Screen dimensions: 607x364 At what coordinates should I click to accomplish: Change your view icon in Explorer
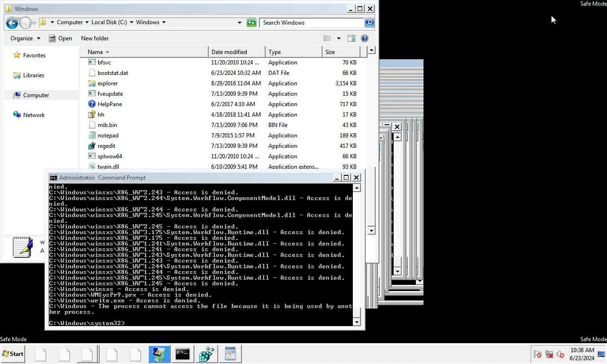pos(327,38)
